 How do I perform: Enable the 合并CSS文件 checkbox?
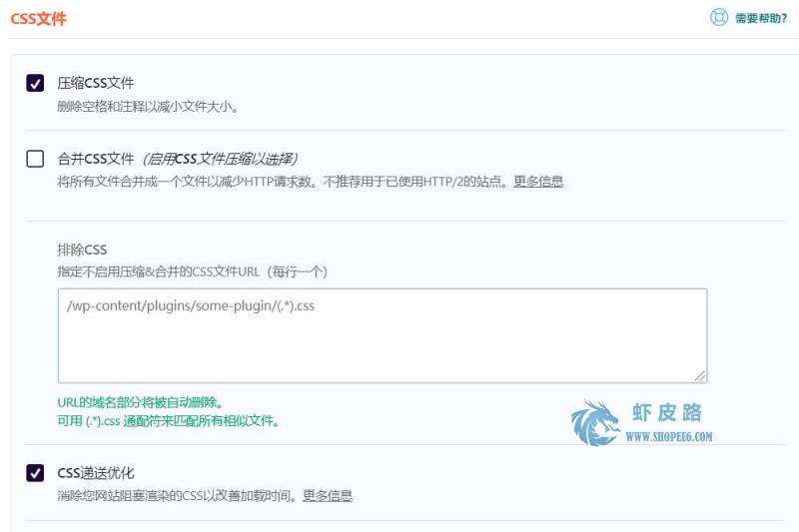(35, 159)
